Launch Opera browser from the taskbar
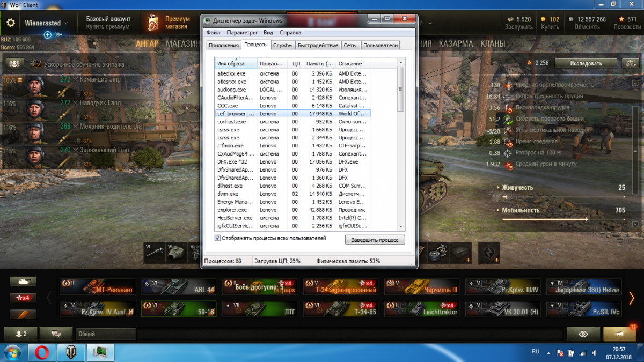This screenshot has height=362, width=644. tap(42, 352)
